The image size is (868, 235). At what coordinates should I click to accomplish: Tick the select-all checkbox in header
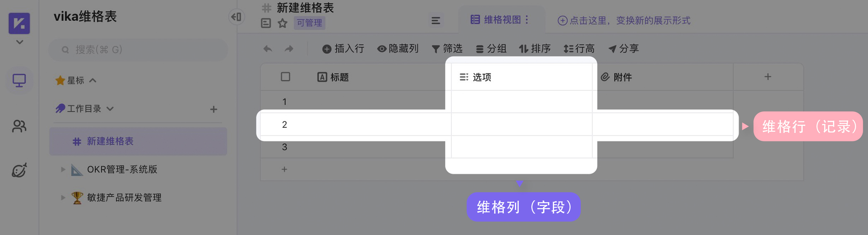coord(285,77)
